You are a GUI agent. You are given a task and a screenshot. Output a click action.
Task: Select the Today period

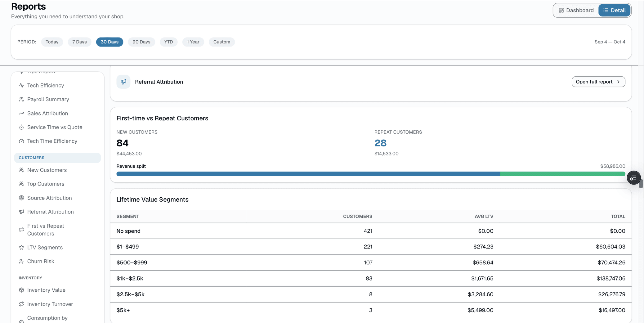click(x=52, y=42)
